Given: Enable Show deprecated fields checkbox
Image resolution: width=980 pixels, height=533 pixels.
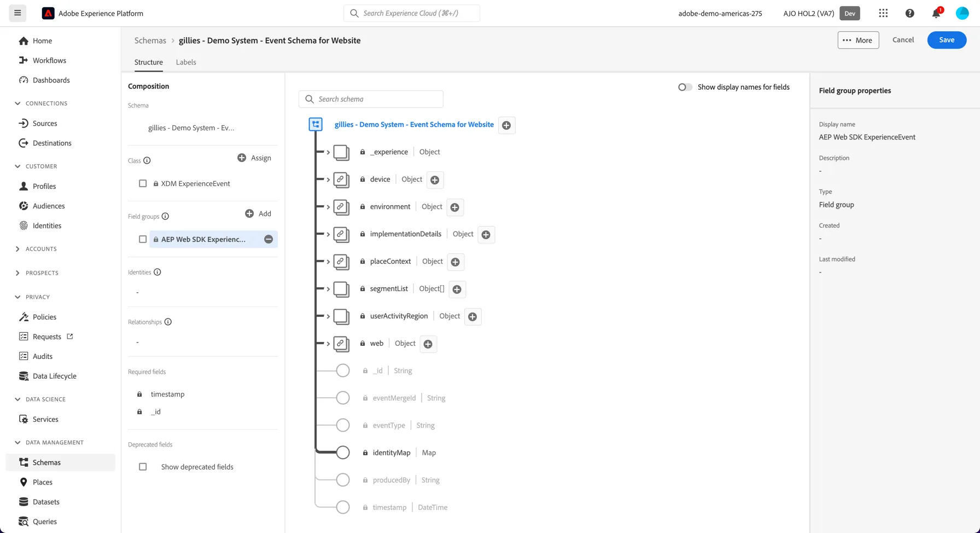Looking at the screenshot, I should click(143, 467).
